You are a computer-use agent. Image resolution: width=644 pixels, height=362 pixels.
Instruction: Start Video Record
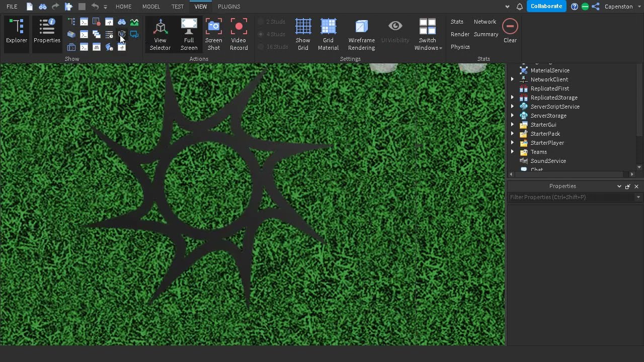238,34
